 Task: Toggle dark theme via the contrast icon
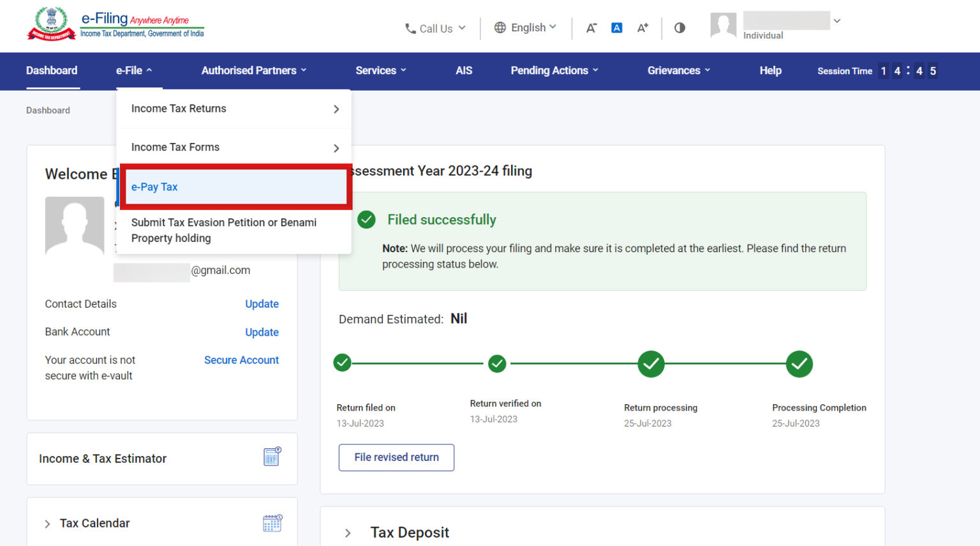click(x=679, y=27)
